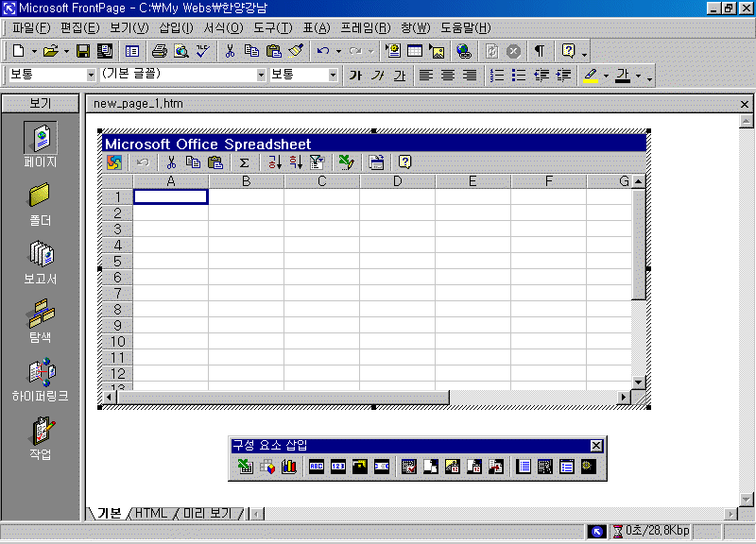The image size is (756, 544).
Task: Click the spreadsheet toolbar Help icon
Action: tap(405, 162)
